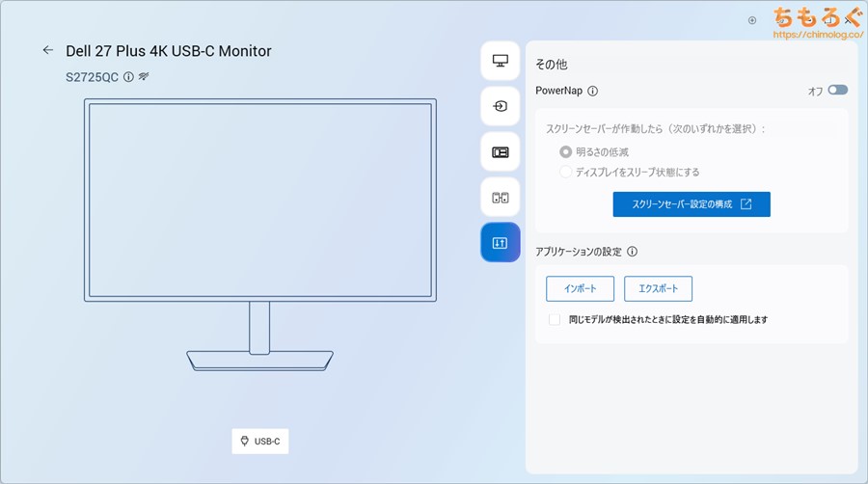
Task: Click the connection status icon beside S2725QC
Action: coord(143,76)
